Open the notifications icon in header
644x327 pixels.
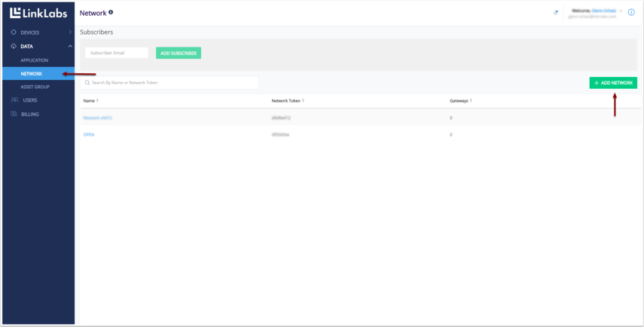556,13
